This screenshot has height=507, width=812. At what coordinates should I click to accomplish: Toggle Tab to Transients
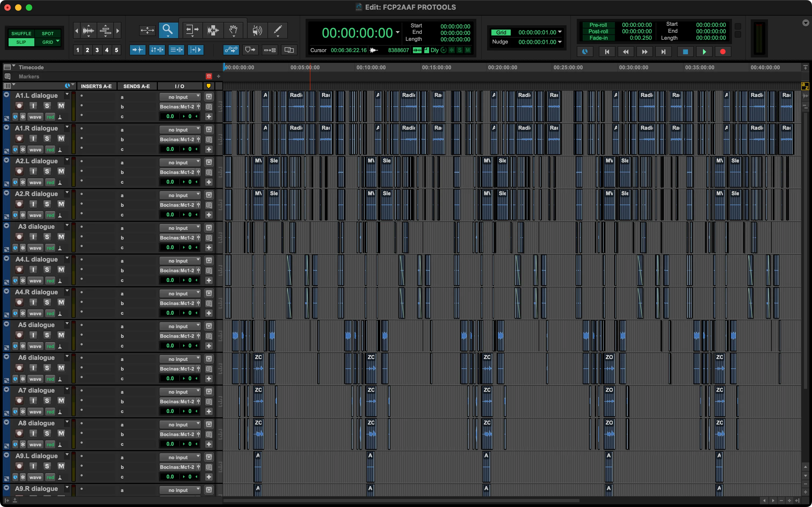[x=137, y=50]
